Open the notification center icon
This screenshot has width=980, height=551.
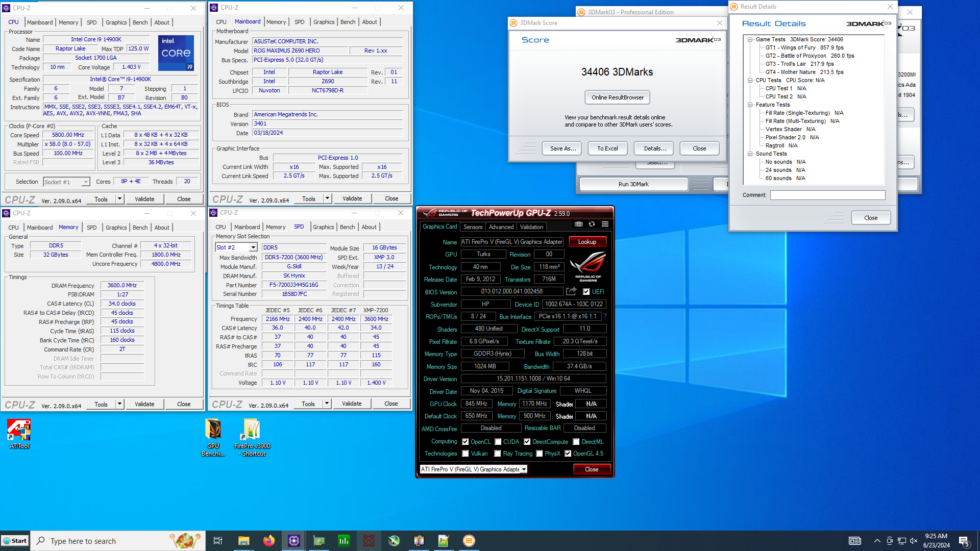click(x=964, y=541)
